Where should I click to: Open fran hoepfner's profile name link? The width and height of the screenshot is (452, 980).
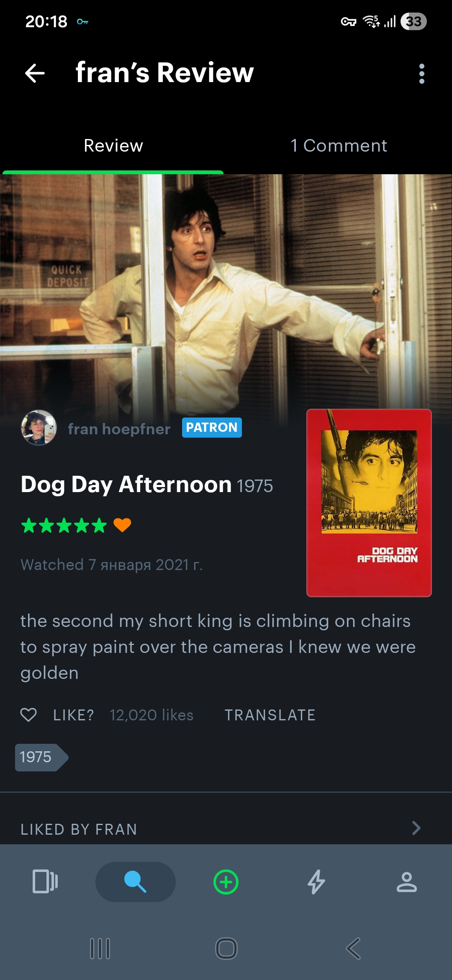(x=119, y=429)
